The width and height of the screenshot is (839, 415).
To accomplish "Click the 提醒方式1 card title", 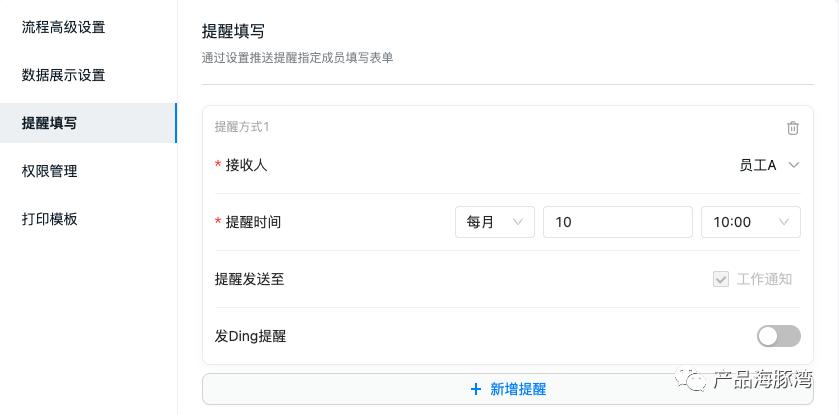I will pyautogui.click(x=242, y=127).
